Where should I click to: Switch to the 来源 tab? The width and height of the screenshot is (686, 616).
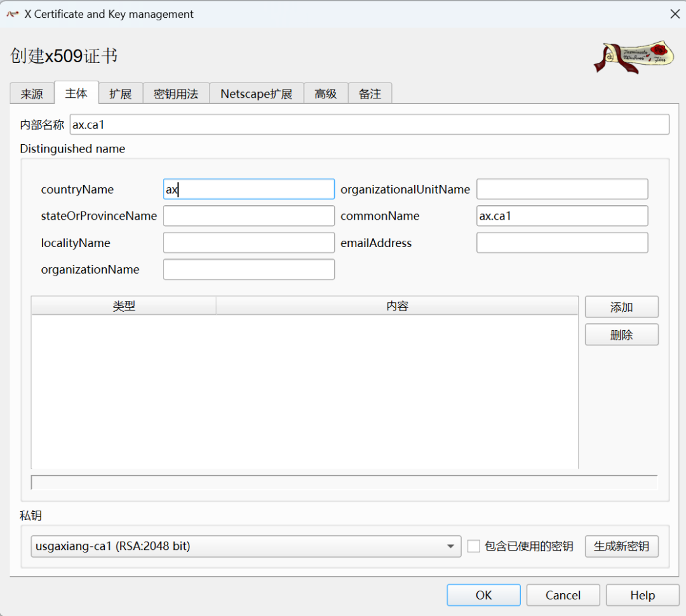[x=32, y=93]
